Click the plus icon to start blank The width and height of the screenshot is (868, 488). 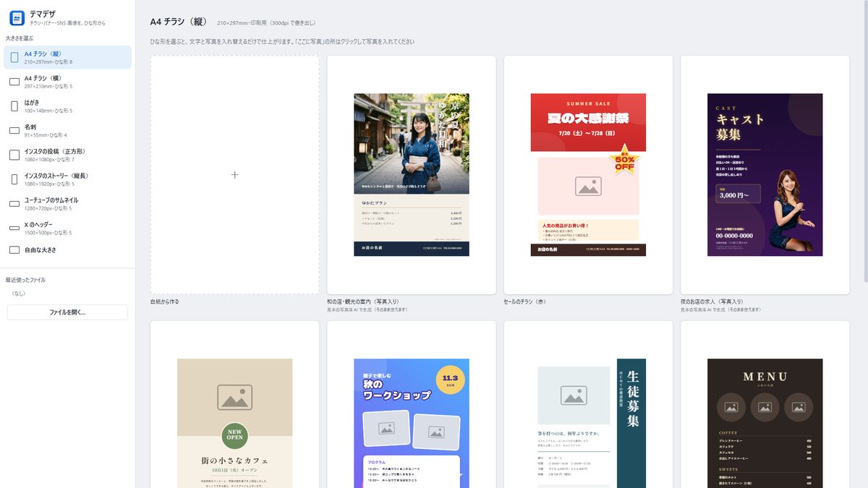(234, 175)
